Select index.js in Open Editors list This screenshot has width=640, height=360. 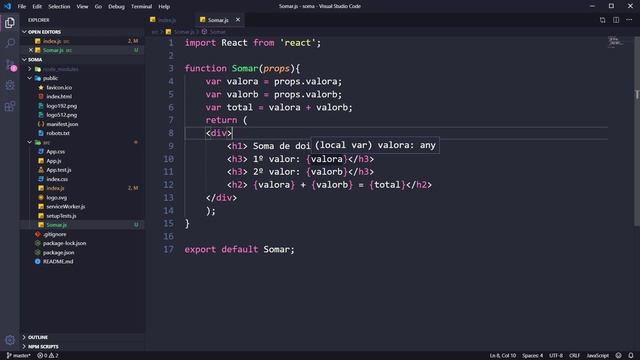pos(82,41)
